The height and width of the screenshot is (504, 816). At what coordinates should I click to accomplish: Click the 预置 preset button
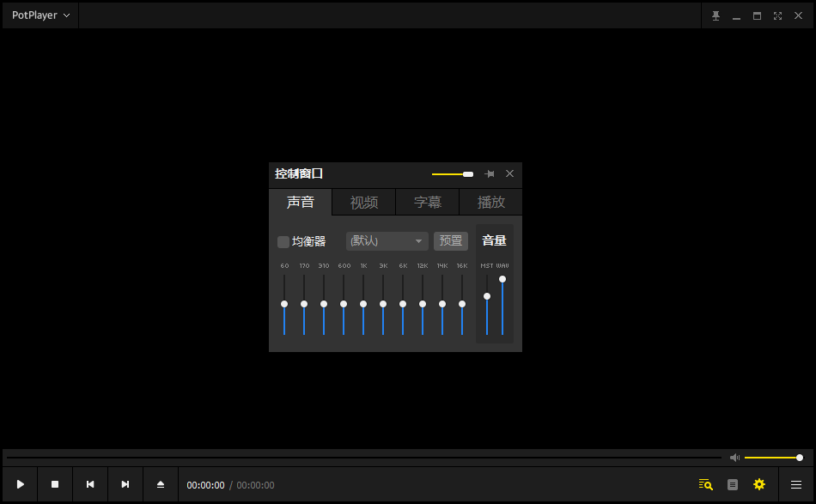coord(451,241)
